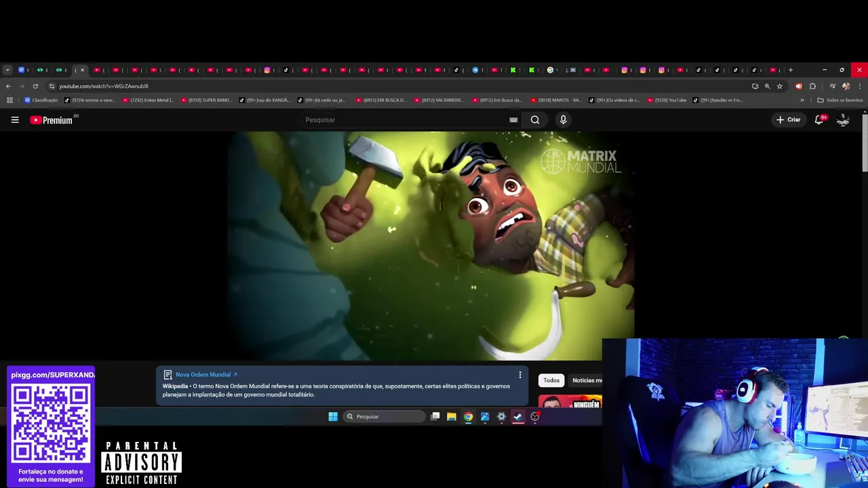Open Settings gear in taskbar
The image size is (868, 488).
coord(502,417)
